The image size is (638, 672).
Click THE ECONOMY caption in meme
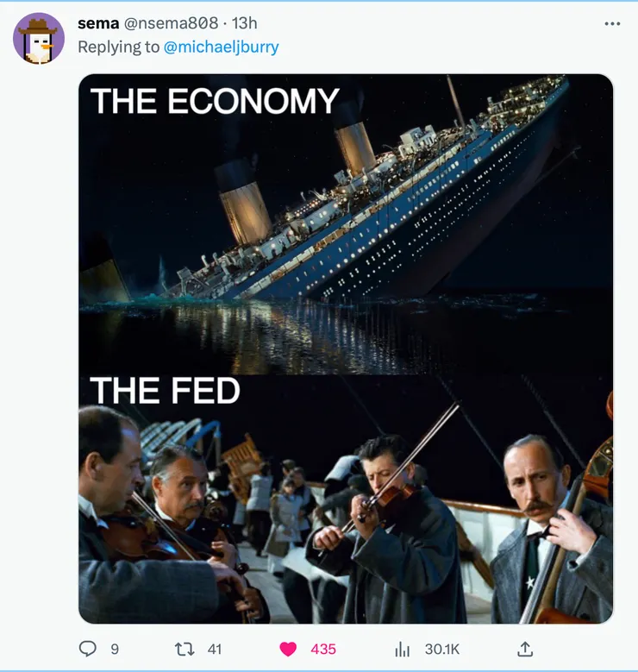click(214, 101)
